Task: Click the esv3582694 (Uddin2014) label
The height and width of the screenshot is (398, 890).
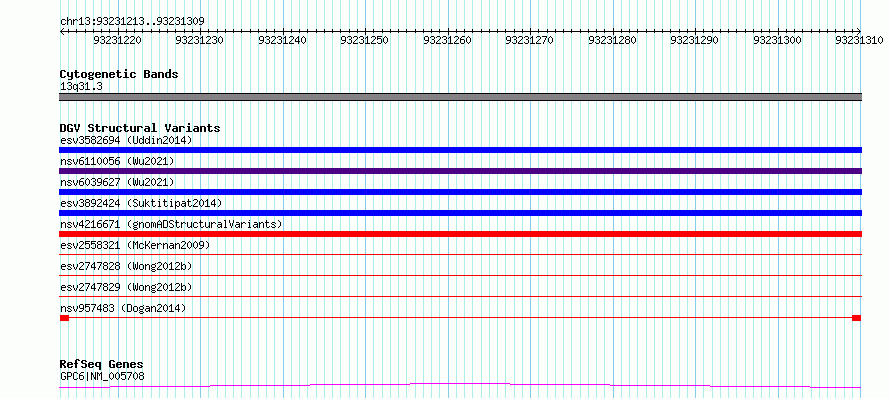Action: tap(126, 140)
